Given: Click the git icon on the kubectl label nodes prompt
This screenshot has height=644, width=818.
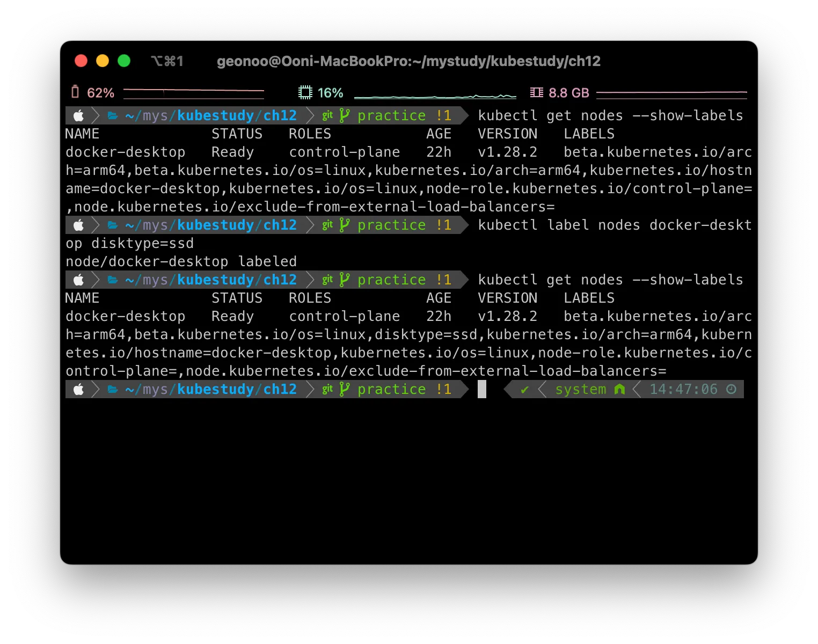Looking at the screenshot, I should pos(327,225).
